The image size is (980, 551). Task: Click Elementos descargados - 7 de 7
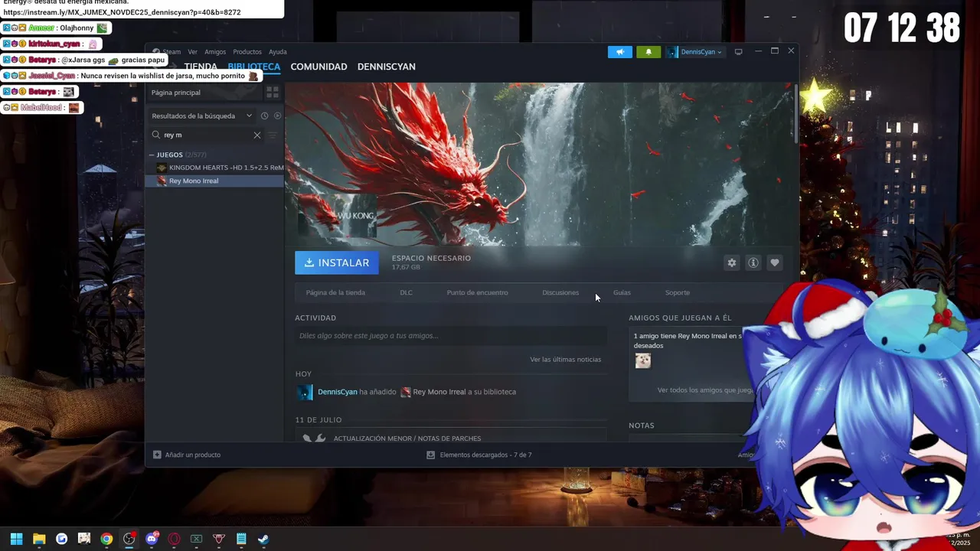coord(485,455)
